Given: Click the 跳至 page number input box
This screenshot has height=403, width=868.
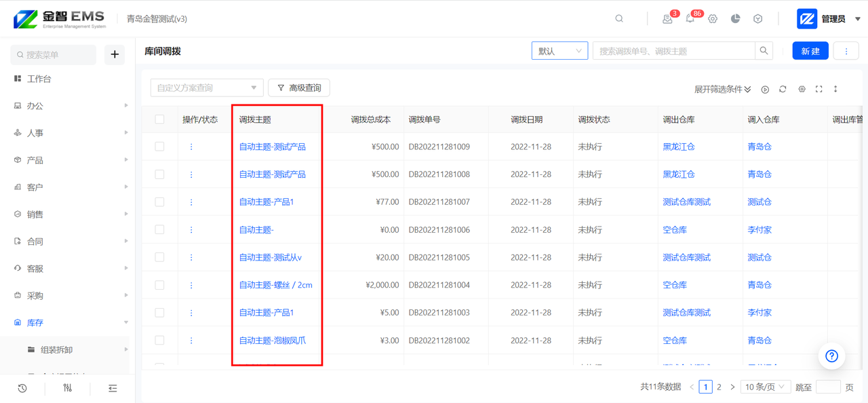Looking at the screenshot, I should click(x=828, y=387).
